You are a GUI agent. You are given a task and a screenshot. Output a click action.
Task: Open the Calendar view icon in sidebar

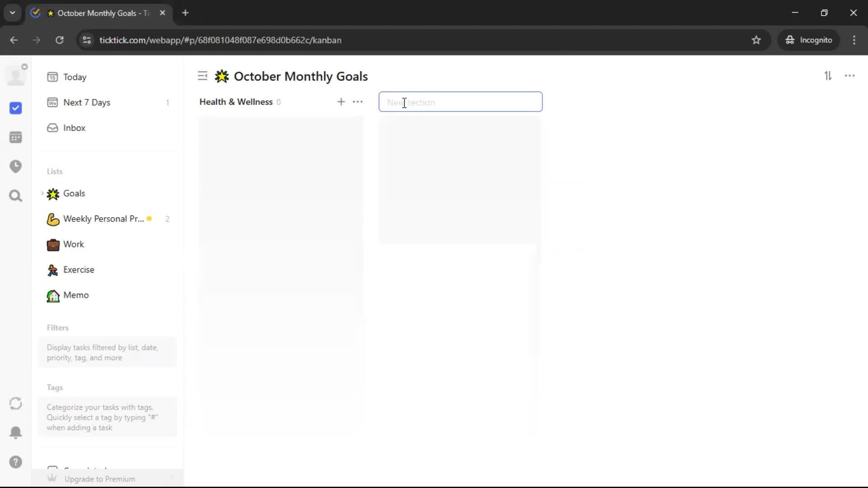click(15, 137)
